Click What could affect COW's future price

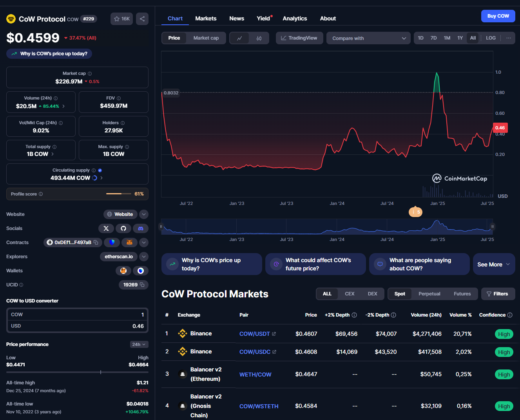click(x=315, y=264)
